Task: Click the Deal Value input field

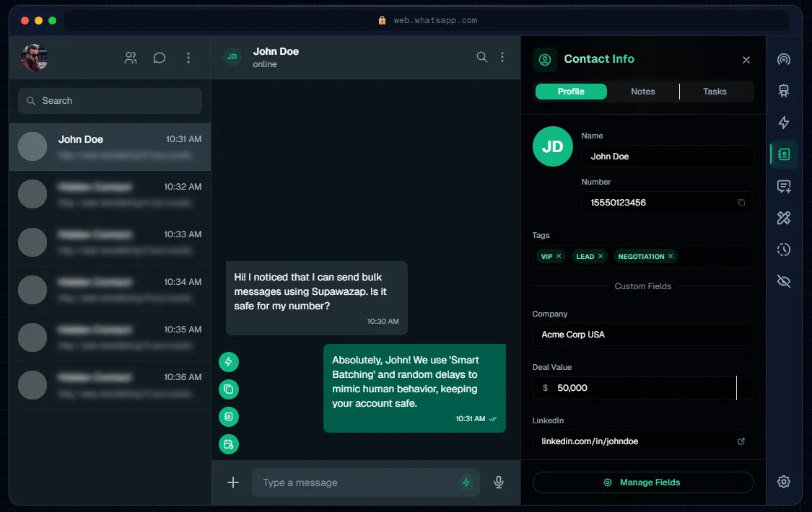Action: pos(642,388)
